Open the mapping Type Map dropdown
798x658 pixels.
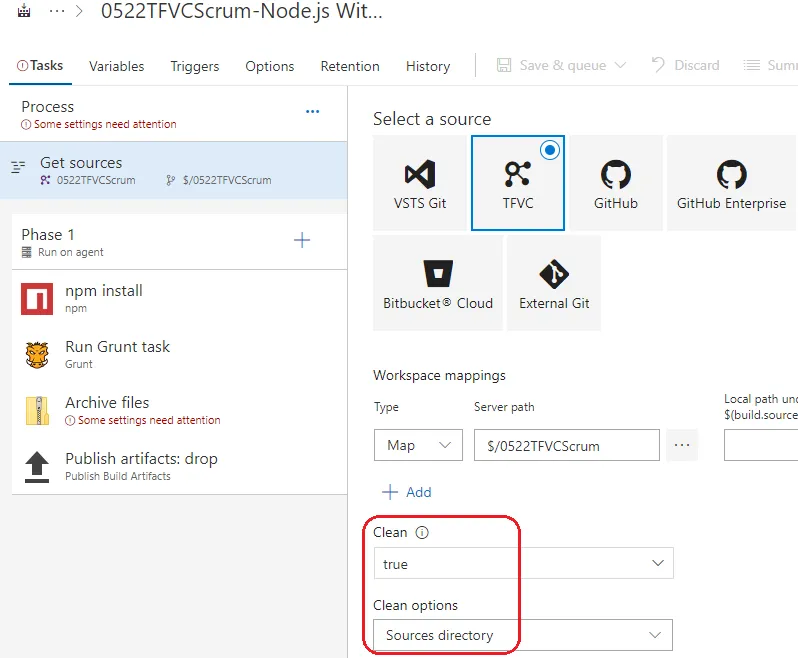click(x=418, y=445)
